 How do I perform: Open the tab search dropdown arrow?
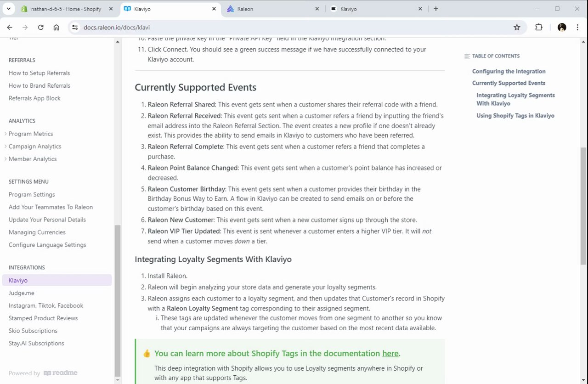[8, 9]
